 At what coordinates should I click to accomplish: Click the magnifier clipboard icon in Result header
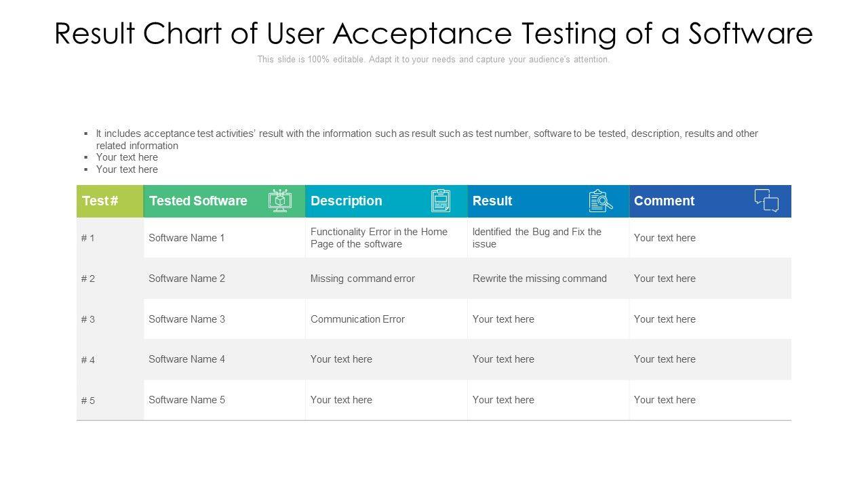click(x=601, y=201)
